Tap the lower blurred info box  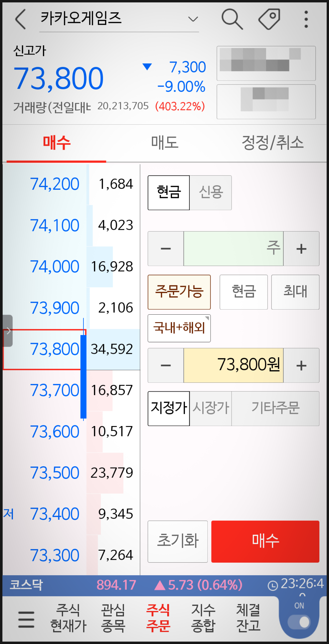coord(266,102)
